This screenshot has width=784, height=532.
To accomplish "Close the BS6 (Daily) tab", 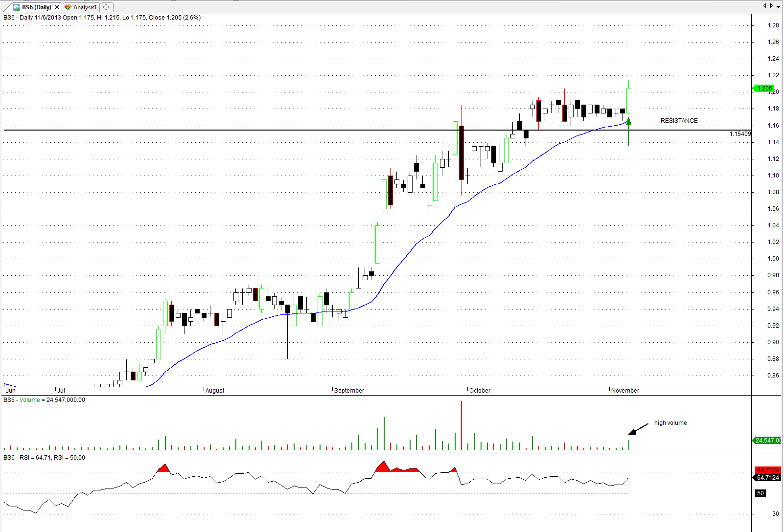I will click(57, 7).
